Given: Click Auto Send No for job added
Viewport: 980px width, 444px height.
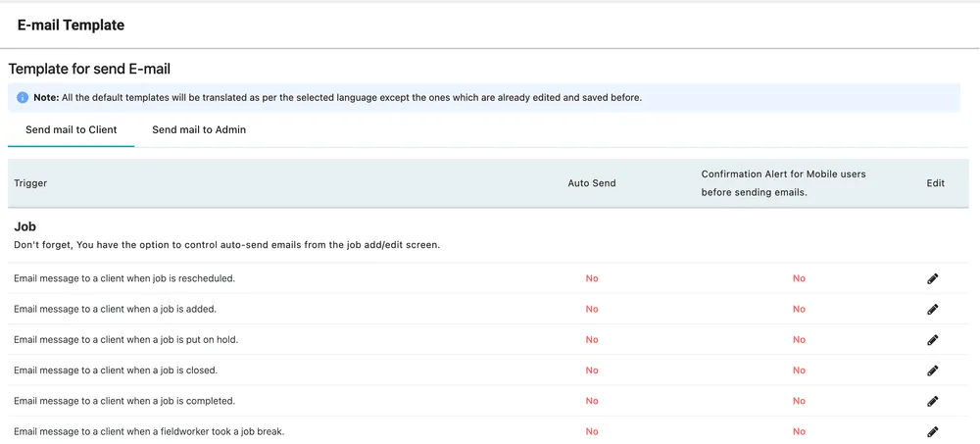Looking at the screenshot, I should coord(592,309).
